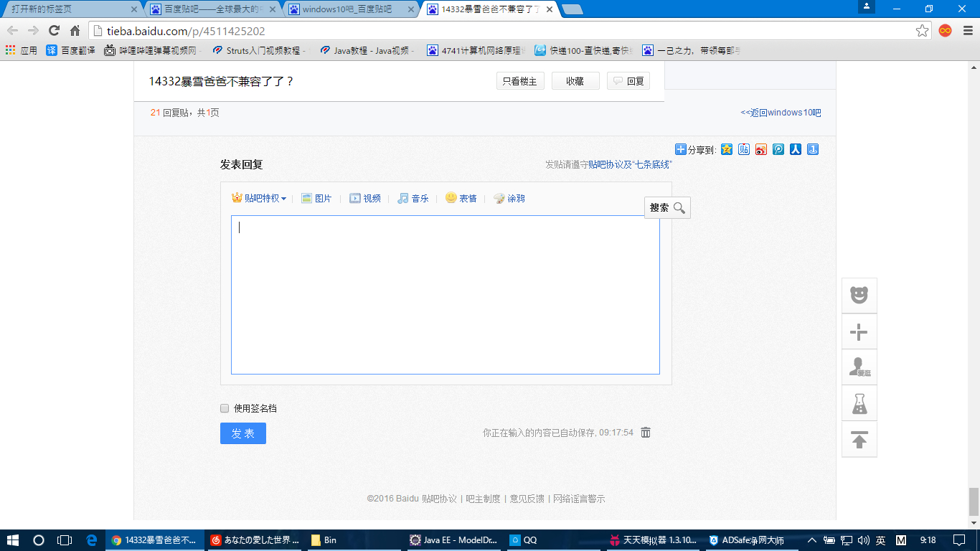Delete saved draft with trash icon

tap(646, 433)
